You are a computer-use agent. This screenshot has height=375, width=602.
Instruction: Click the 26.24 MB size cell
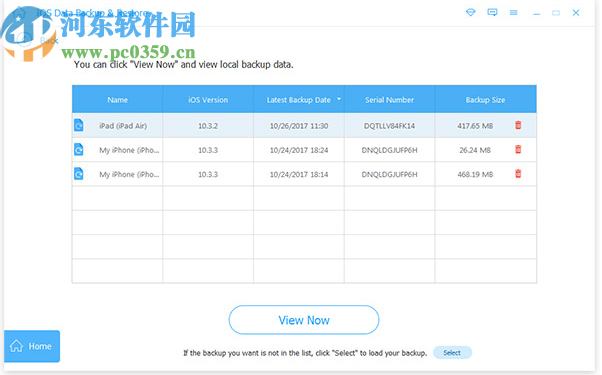point(475,150)
